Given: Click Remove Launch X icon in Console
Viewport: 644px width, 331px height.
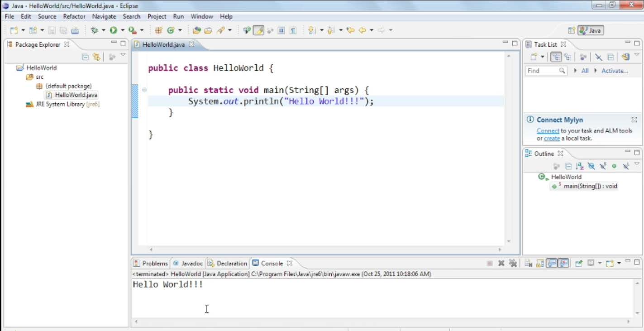Looking at the screenshot, I should point(501,263).
